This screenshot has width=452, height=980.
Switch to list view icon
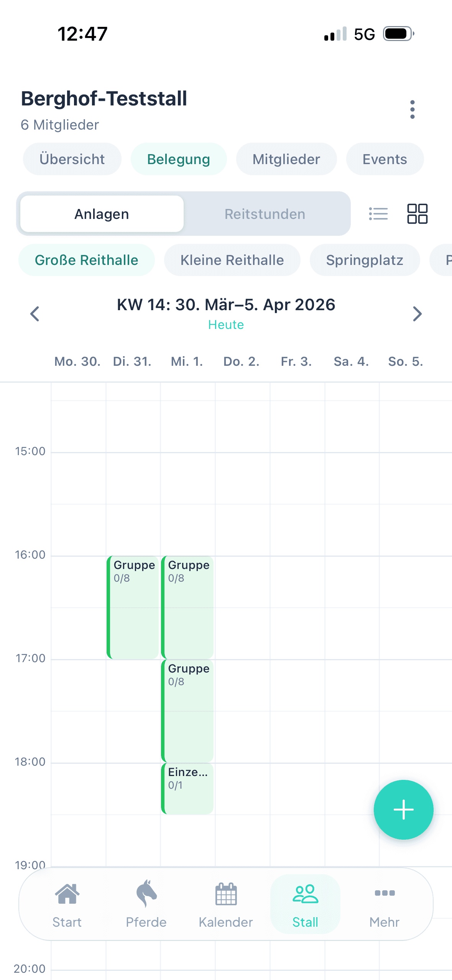[378, 214]
